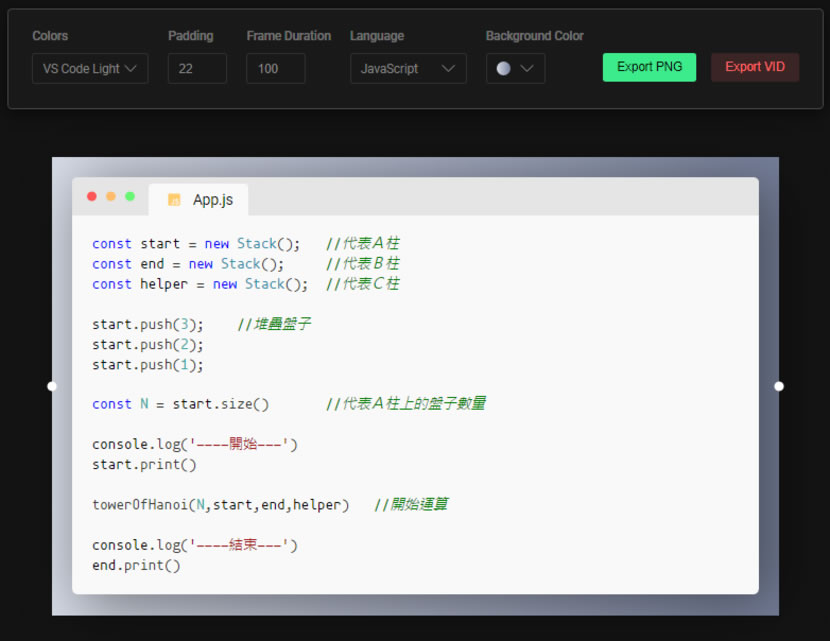Click the towerOfHanoi(N,start,end,helper) call
The height and width of the screenshot is (641, 830).
click(221, 504)
